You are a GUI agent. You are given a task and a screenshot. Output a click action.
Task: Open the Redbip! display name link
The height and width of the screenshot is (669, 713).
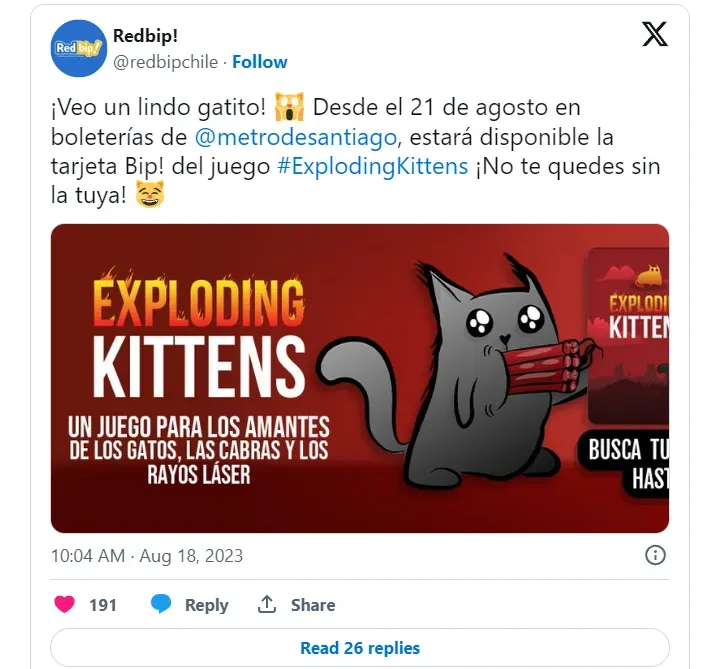(x=145, y=35)
